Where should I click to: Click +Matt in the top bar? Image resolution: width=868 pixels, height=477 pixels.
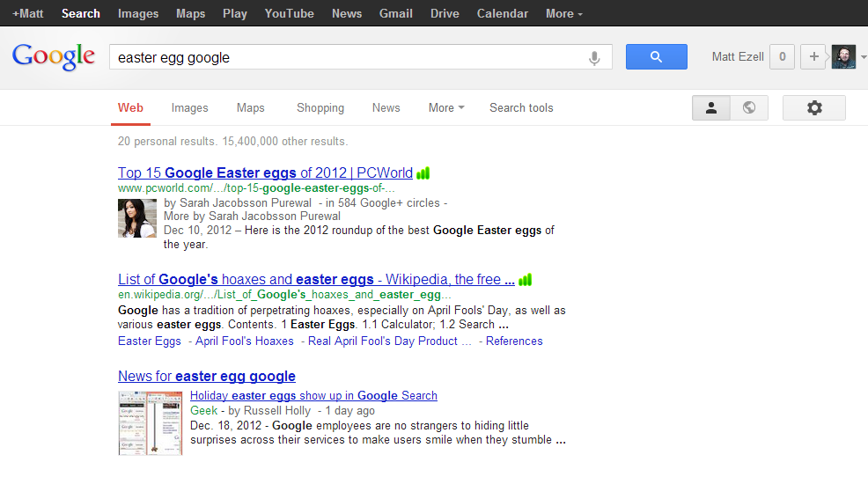tap(27, 13)
